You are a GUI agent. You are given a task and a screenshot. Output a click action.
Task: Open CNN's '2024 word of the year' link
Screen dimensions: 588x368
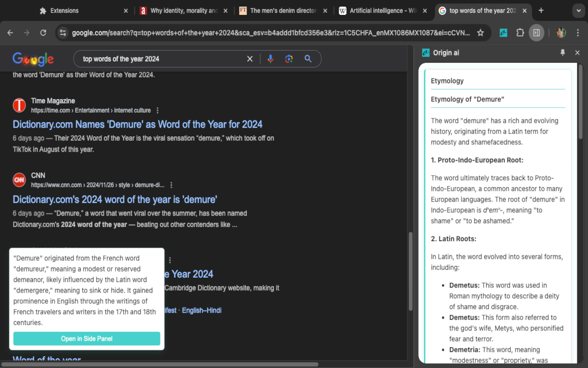pyautogui.click(x=115, y=199)
